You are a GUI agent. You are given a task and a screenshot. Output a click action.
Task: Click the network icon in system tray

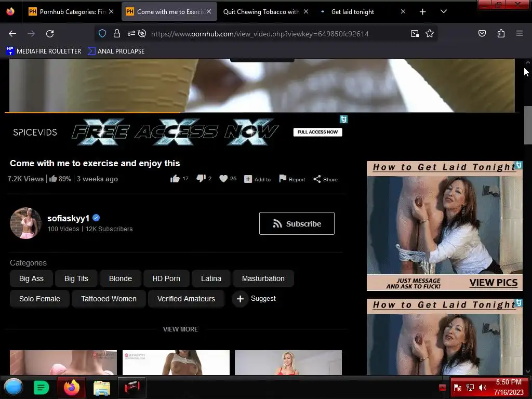click(x=470, y=388)
